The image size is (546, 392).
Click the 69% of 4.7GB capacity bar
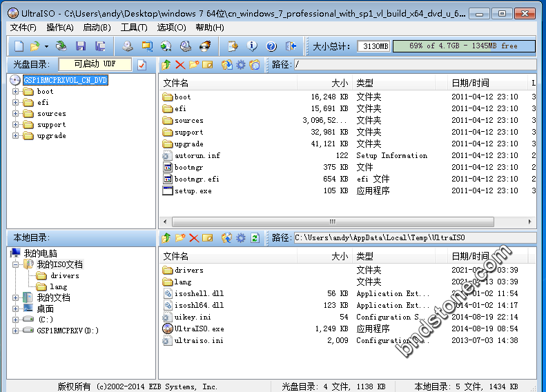464,46
